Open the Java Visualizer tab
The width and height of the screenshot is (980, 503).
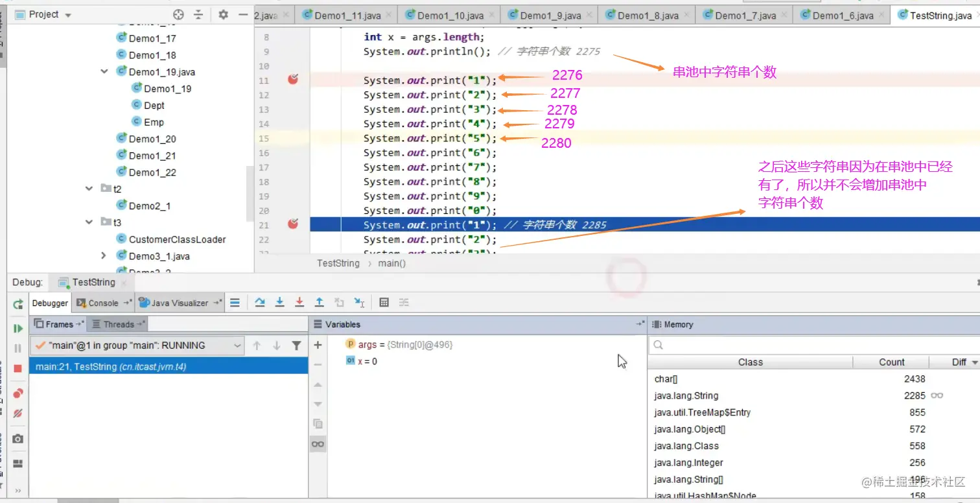pos(180,303)
